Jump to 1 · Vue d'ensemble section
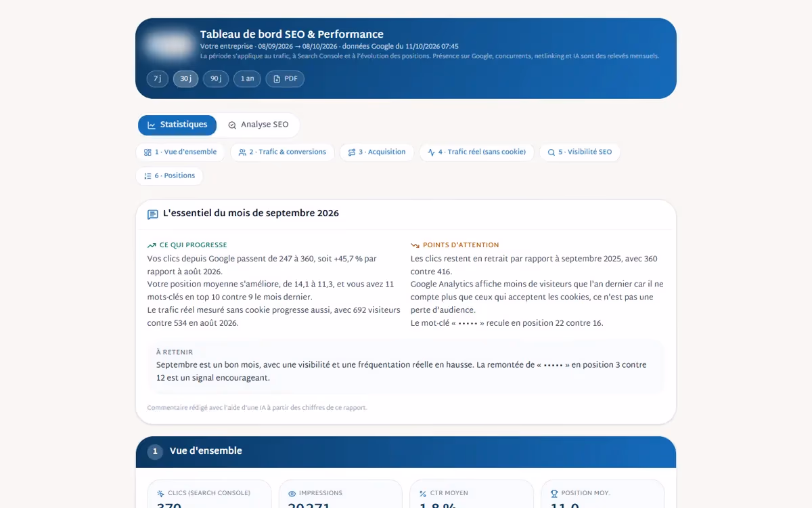This screenshot has height=508, width=812. click(181, 152)
